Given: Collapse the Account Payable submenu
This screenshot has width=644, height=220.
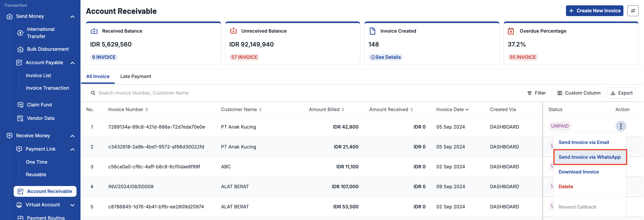Looking at the screenshot, I should coord(72,63).
